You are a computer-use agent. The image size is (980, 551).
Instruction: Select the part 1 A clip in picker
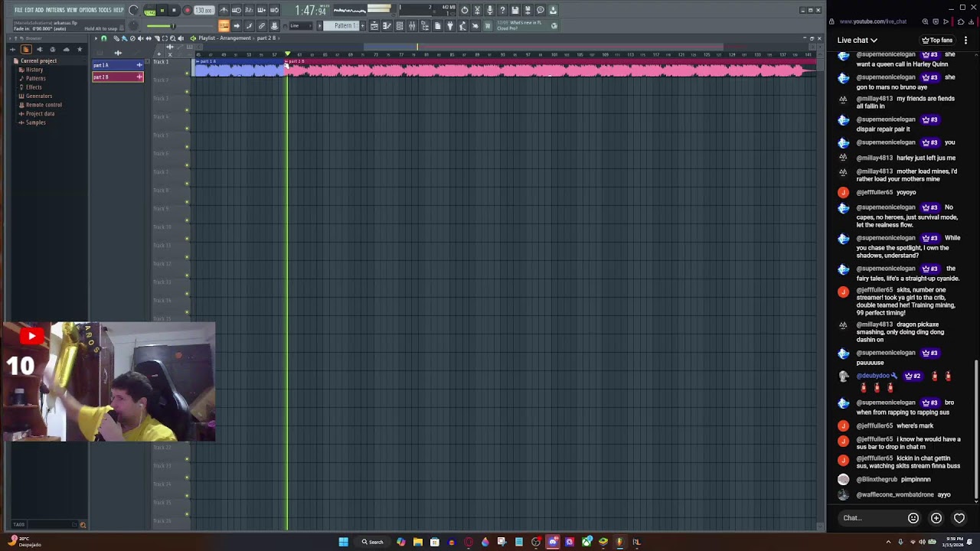point(118,65)
